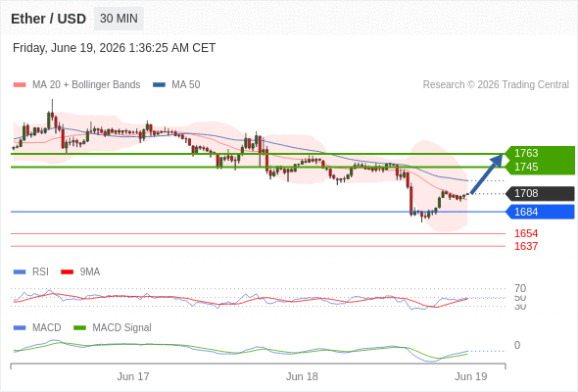This screenshot has width=578, height=392.
Task: Click the green MACD Signal swatch
Action: [x=79, y=328]
